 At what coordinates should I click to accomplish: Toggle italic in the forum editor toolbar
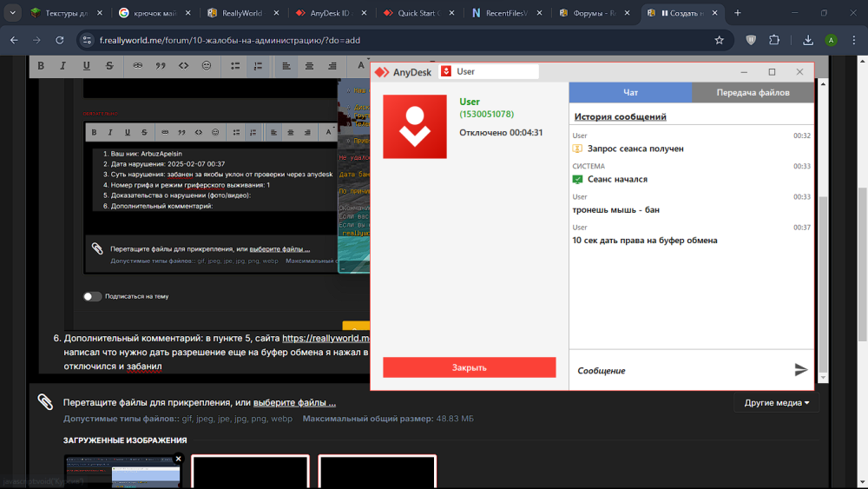pyautogui.click(x=63, y=66)
